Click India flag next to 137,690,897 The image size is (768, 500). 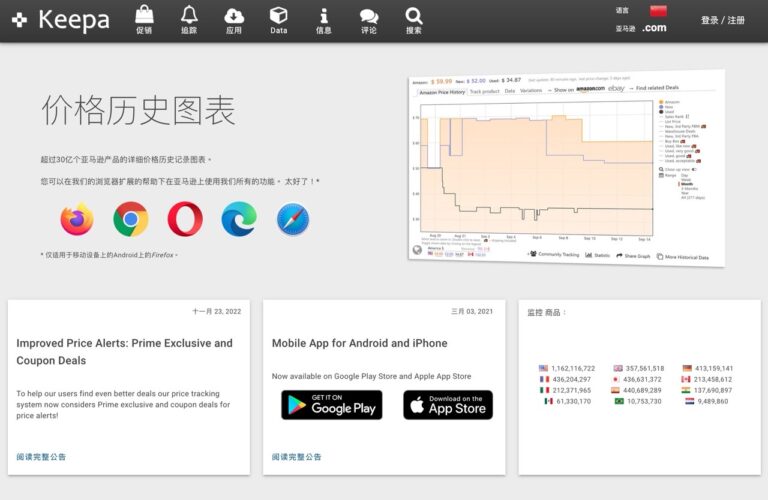(x=686, y=390)
